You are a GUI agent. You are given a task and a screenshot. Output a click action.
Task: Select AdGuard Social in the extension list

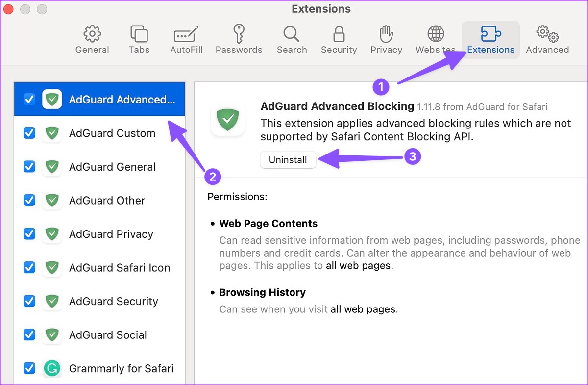pos(108,335)
